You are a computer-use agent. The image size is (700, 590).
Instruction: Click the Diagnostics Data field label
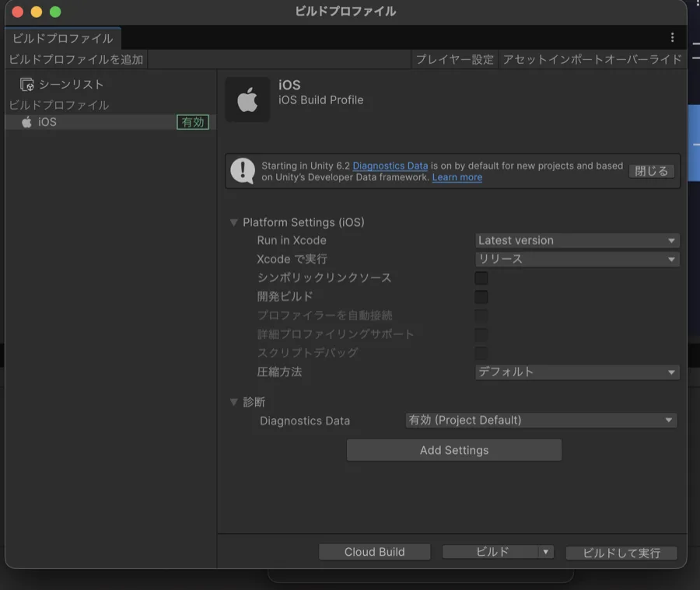pyautogui.click(x=305, y=421)
